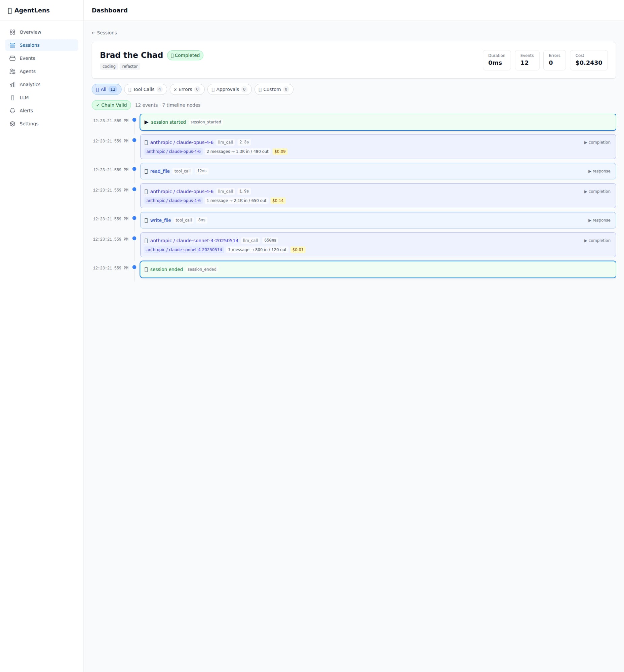Click the Errors 0 stat card

(554, 60)
